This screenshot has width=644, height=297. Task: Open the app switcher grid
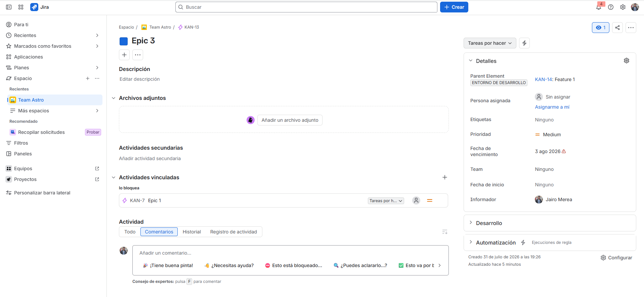click(21, 7)
